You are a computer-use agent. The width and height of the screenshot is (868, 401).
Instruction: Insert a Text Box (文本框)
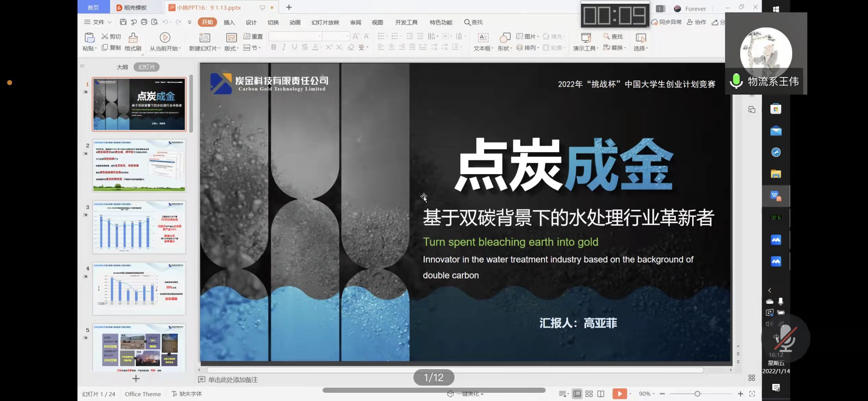click(483, 42)
